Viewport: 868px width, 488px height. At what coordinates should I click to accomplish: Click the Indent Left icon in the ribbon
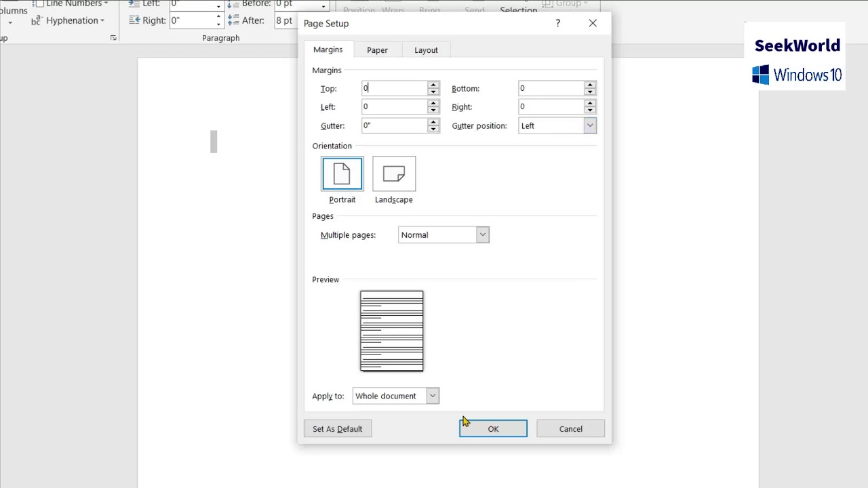[134, 4]
